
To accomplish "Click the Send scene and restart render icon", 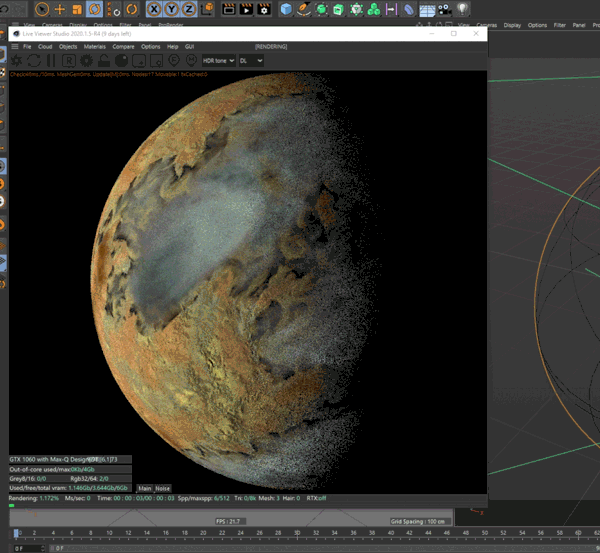I will 16,61.
